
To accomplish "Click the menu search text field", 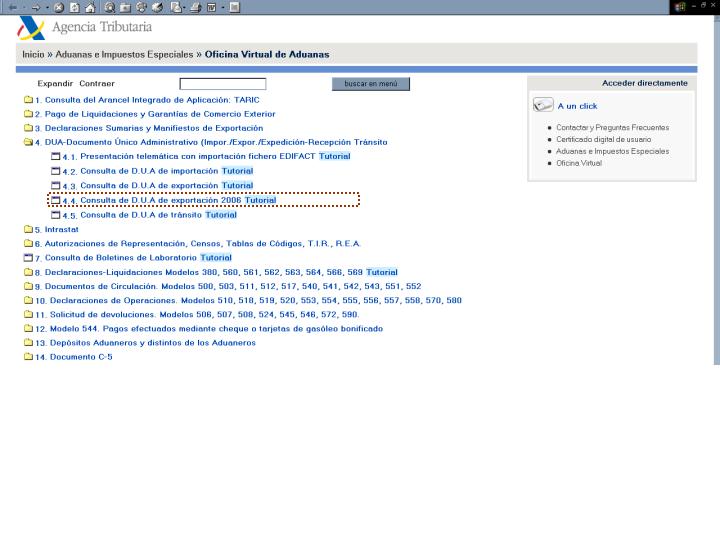I will tap(222, 84).
